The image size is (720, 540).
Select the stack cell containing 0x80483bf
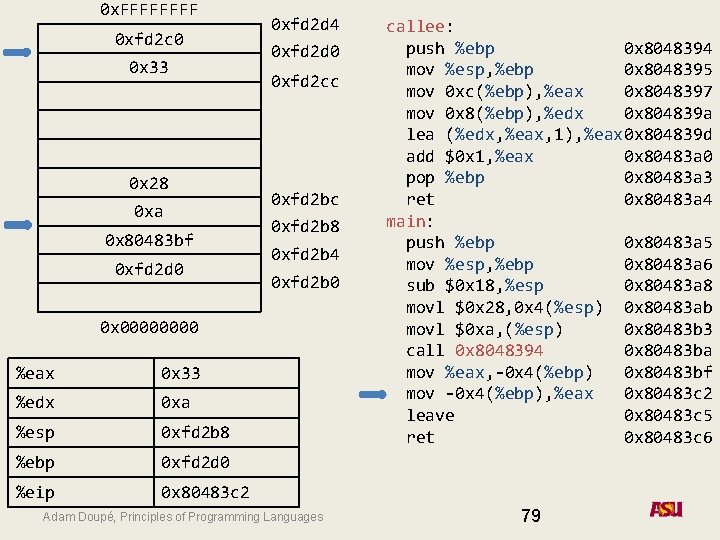(x=149, y=240)
